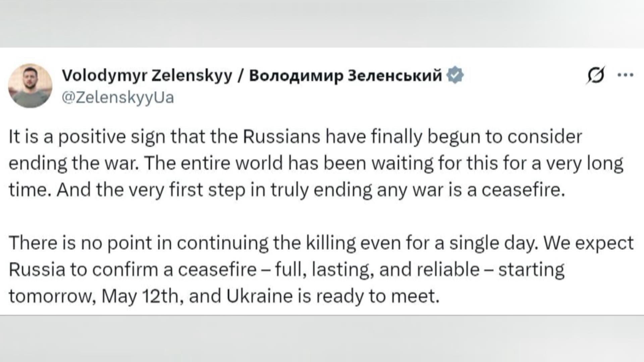Click the phrase 'full, lasting, and reliable'
Screen dimensions: 644x362
(x=377, y=270)
